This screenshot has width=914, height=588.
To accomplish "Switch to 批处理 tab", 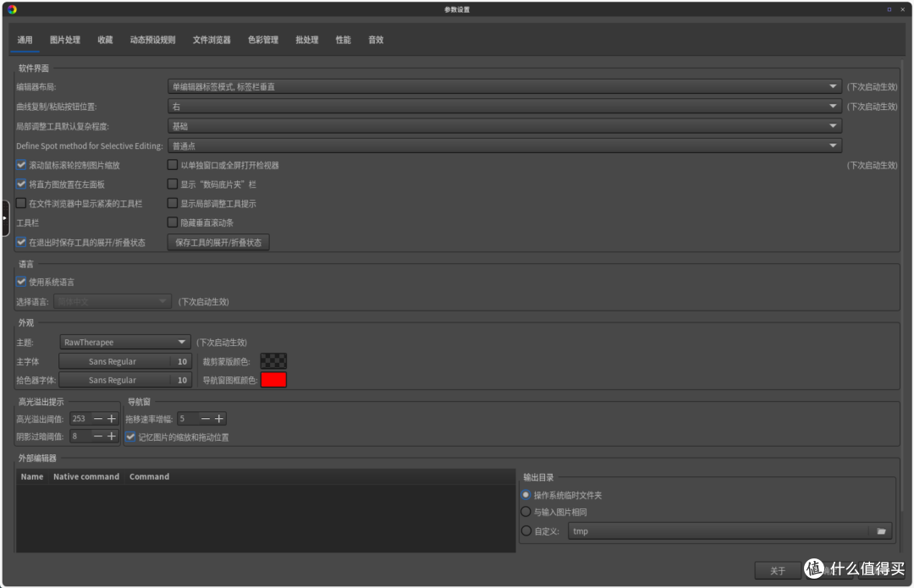I will [307, 40].
